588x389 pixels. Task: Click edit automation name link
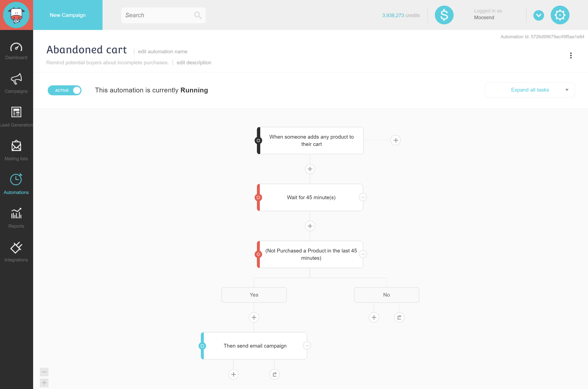coord(163,51)
